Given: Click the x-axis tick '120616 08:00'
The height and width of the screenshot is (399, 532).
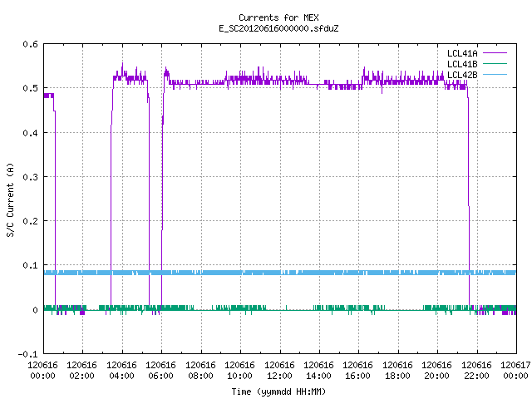Looking at the screenshot, I should tap(201, 371).
